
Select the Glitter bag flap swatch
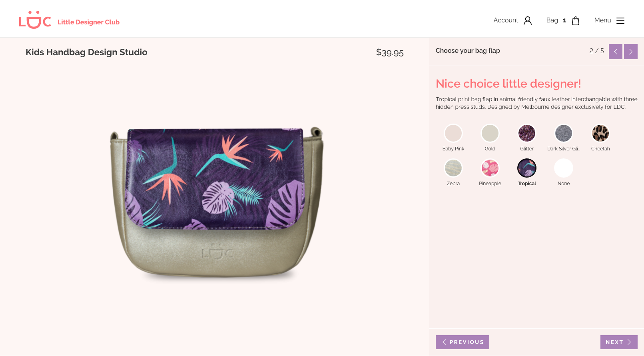tap(526, 133)
